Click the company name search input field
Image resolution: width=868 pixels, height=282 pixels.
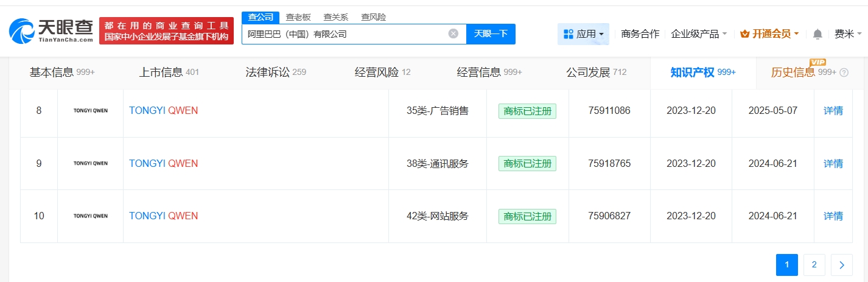344,34
